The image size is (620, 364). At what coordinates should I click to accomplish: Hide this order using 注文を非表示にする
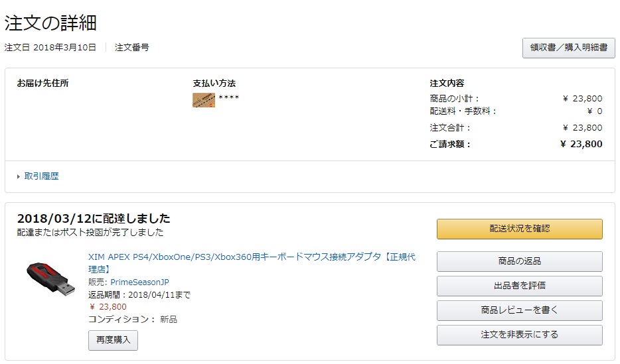520,334
